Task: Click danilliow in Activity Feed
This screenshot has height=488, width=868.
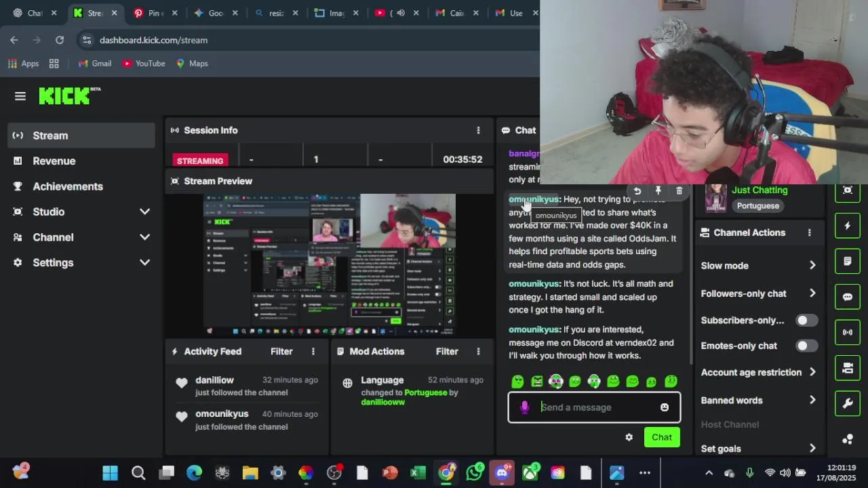Action: pos(214,380)
